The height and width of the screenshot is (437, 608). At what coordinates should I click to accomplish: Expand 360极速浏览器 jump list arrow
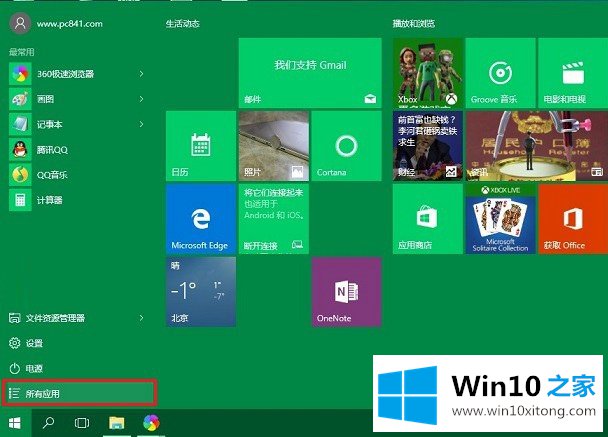click(142, 74)
